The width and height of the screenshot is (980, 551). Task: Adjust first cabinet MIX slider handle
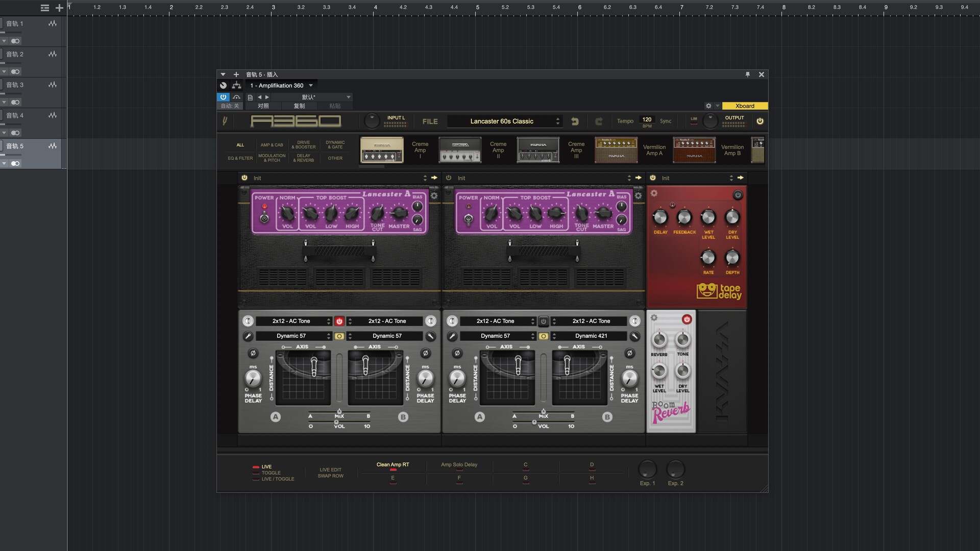pyautogui.click(x=339, y=412)
